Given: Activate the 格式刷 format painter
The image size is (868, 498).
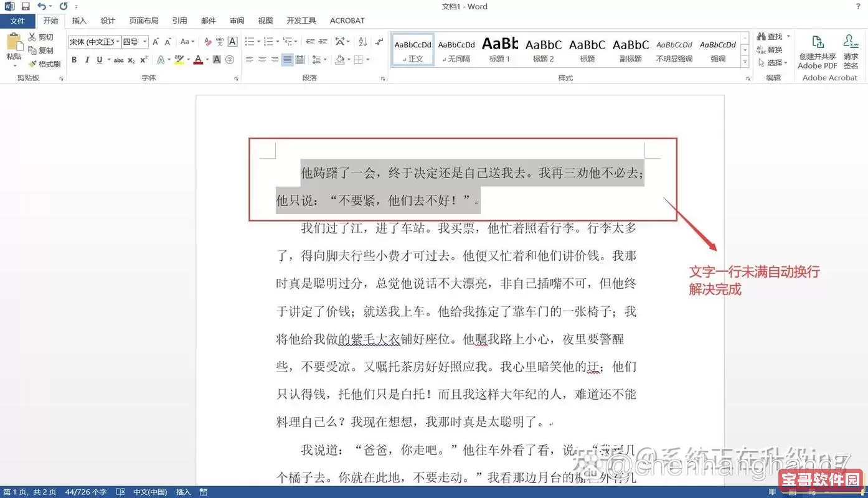Looking at the screenshot, I should tap(45, 64).
